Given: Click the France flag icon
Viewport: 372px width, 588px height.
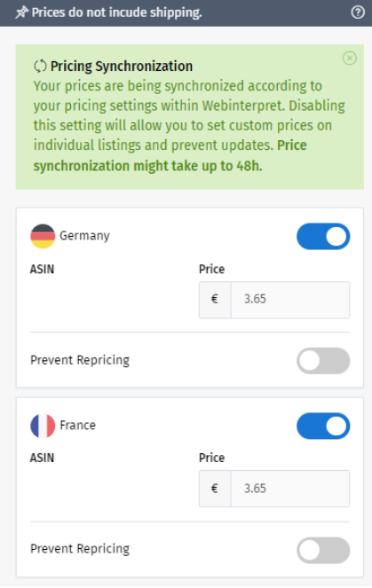Looking at the screenshot, I should tap(43, 426).
